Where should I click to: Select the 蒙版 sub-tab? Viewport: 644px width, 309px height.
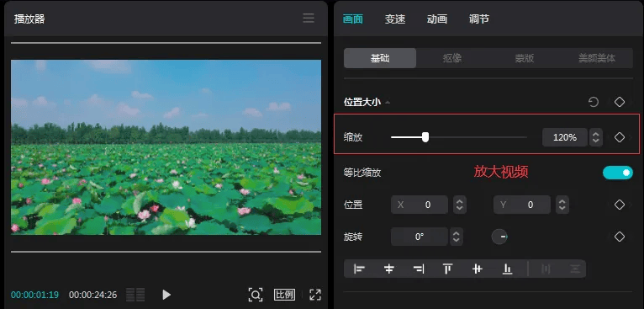(x=525, y=58)
